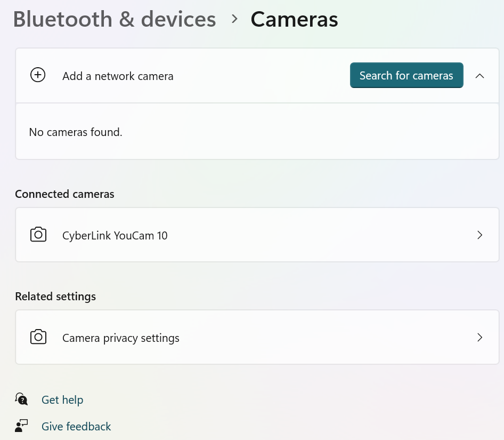Open CyberLink YouCam 10 camera settings

click(x=115, y=235)
